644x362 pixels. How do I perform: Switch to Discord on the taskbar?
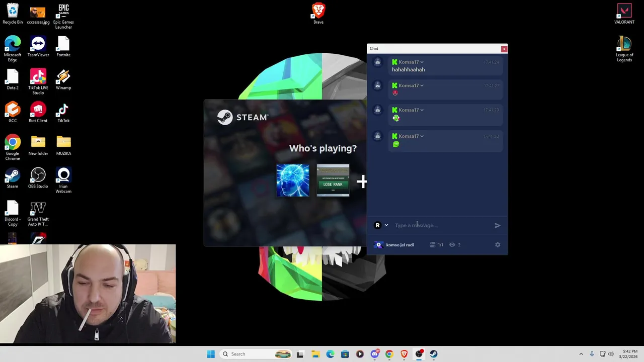[x=374, y=354]
